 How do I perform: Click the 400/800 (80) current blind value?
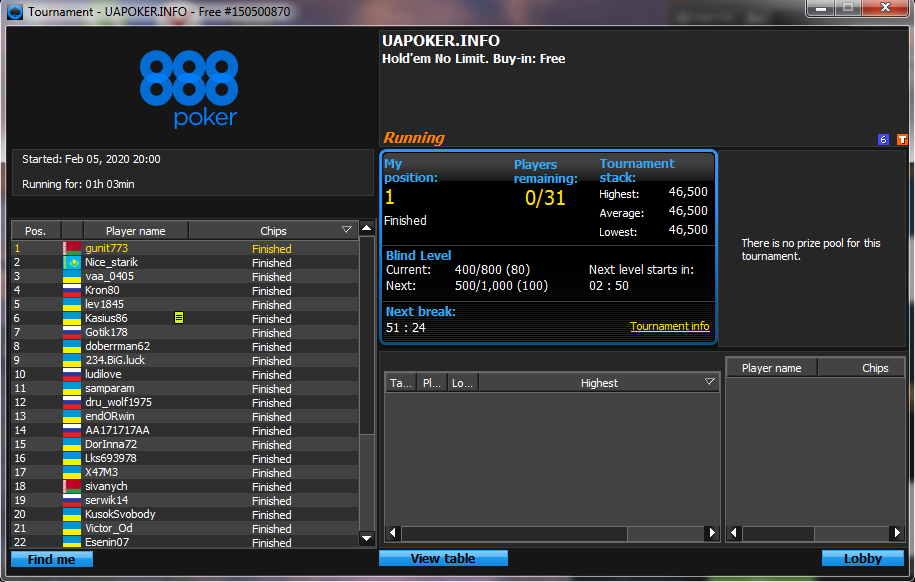[x=493, y=270]
